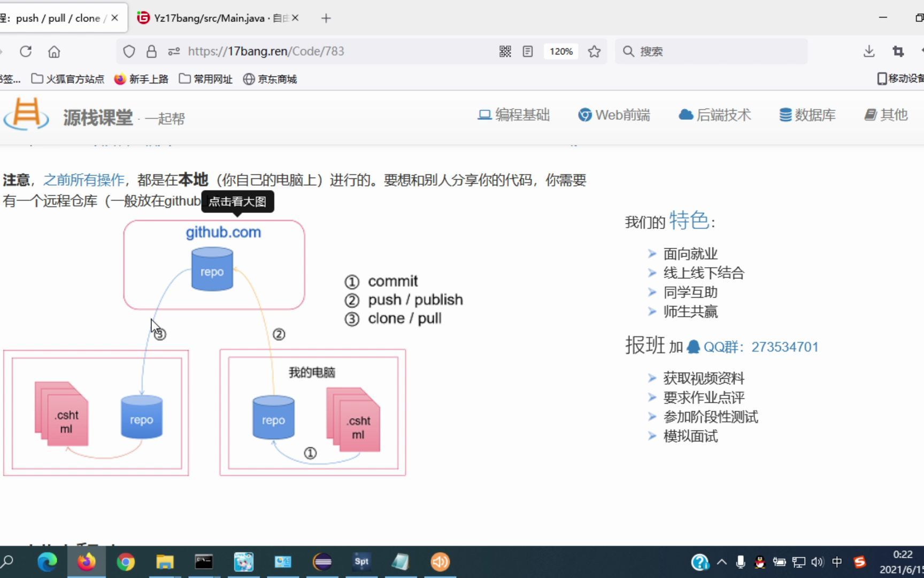Open File Explorer from taskbar
Screen dimensions: 924x578
(165, 562)
